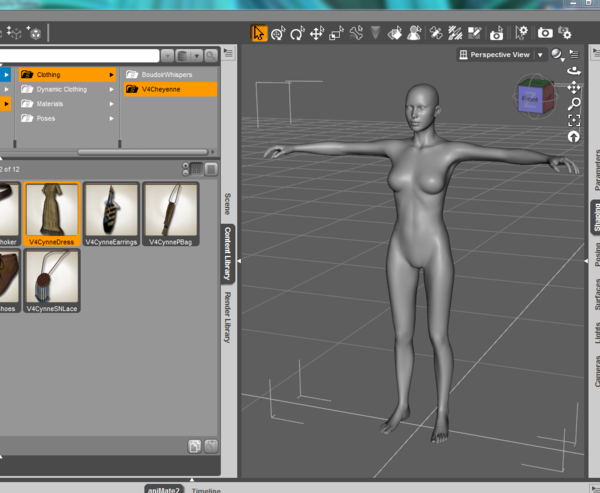Click the viewport pan arrows control
Viewport: 600px width, 493px height.
574,88
